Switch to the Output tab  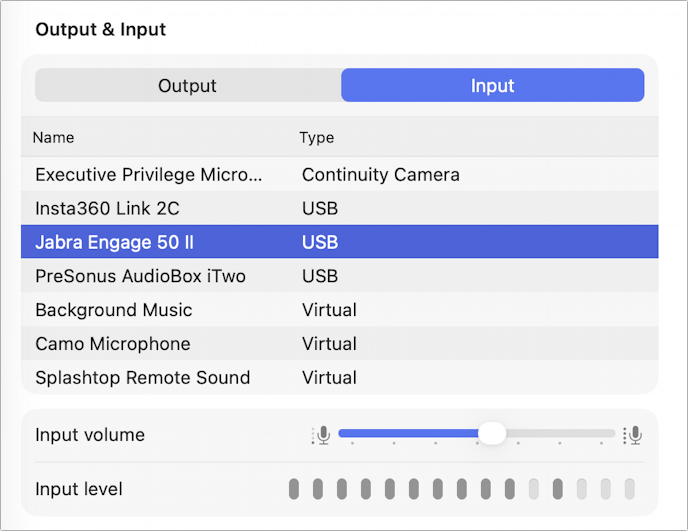click(x=187, y=86)
